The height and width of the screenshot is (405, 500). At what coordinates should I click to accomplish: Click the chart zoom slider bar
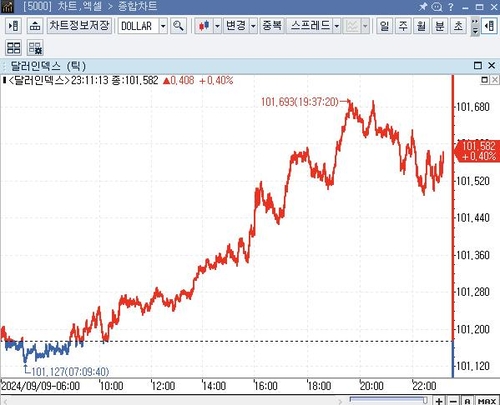(x=389, y=400)
